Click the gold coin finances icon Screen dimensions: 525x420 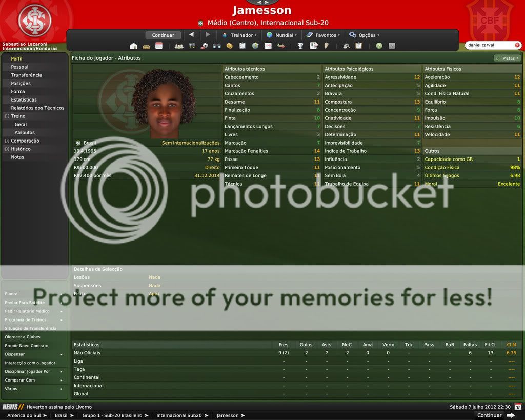[229, 46]
